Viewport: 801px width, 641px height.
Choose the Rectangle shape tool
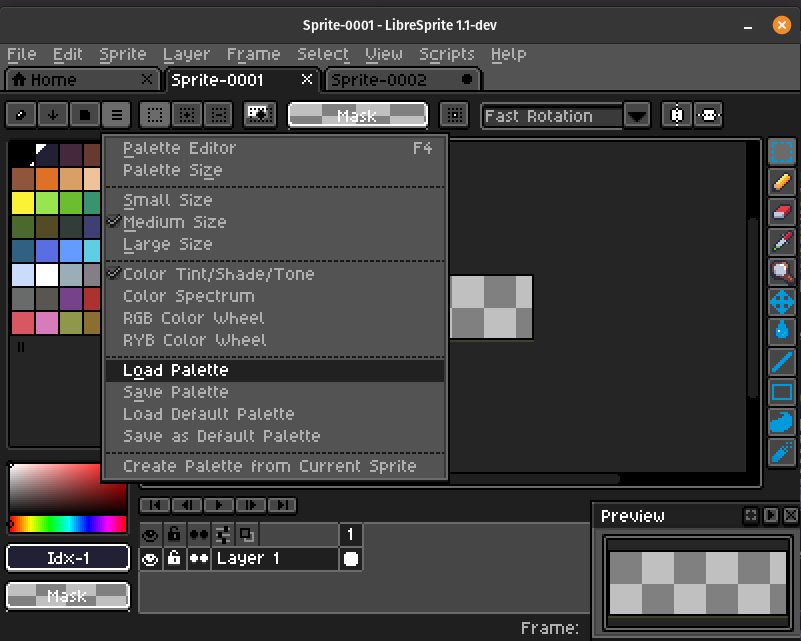point(782,392)
